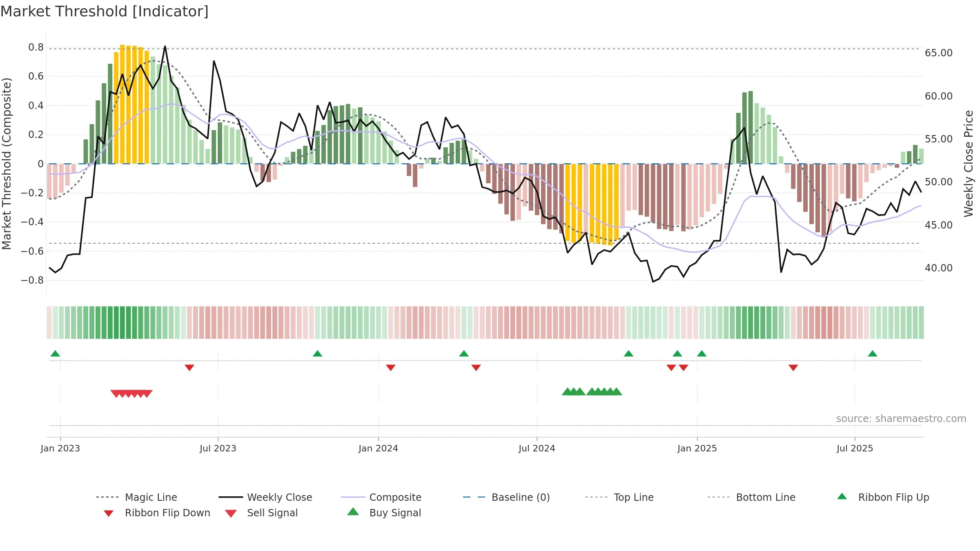
Task: Click the Jul 2025 x-axis label
Action: click(x=855, y=448)
